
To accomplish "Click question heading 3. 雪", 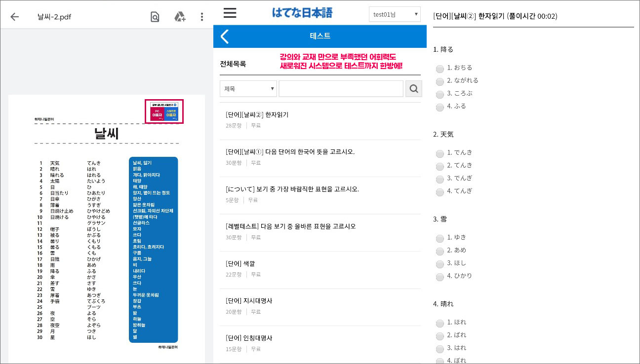I will 440,219.
